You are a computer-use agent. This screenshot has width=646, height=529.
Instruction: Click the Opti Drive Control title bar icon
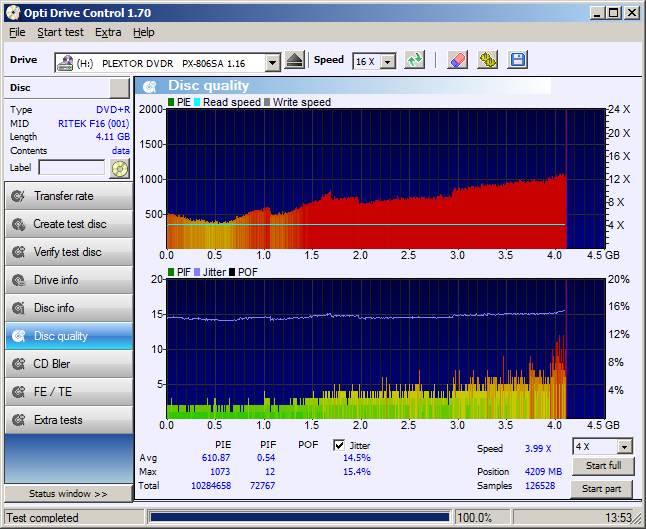pyautogui.click(x=13, y=13)
